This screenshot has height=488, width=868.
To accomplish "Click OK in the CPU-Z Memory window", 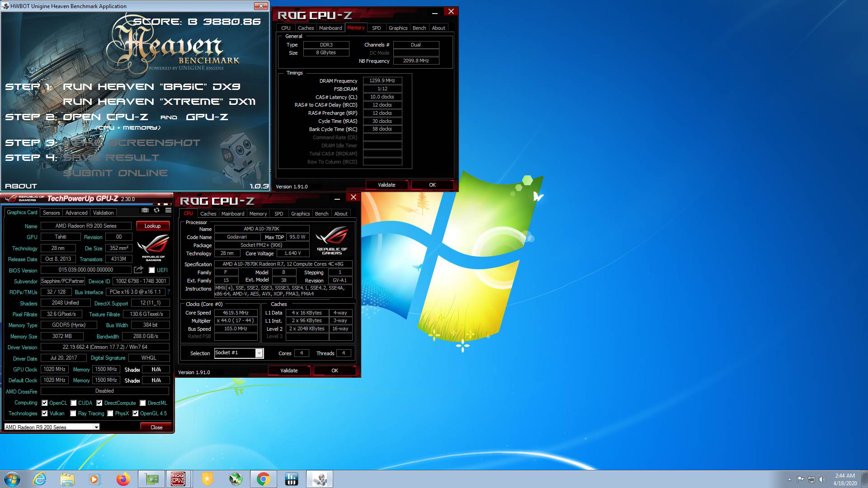I will click(432, 185).
